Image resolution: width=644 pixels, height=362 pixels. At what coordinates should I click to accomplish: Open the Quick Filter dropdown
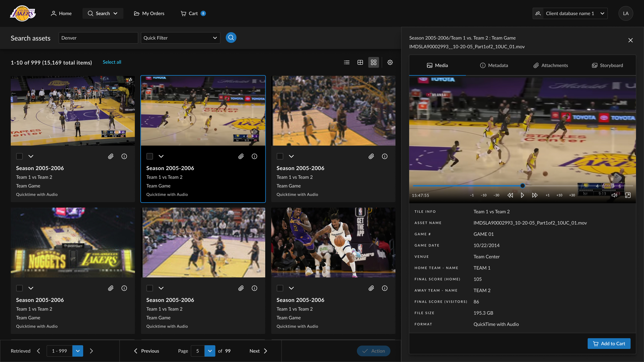tap(180, 38)
